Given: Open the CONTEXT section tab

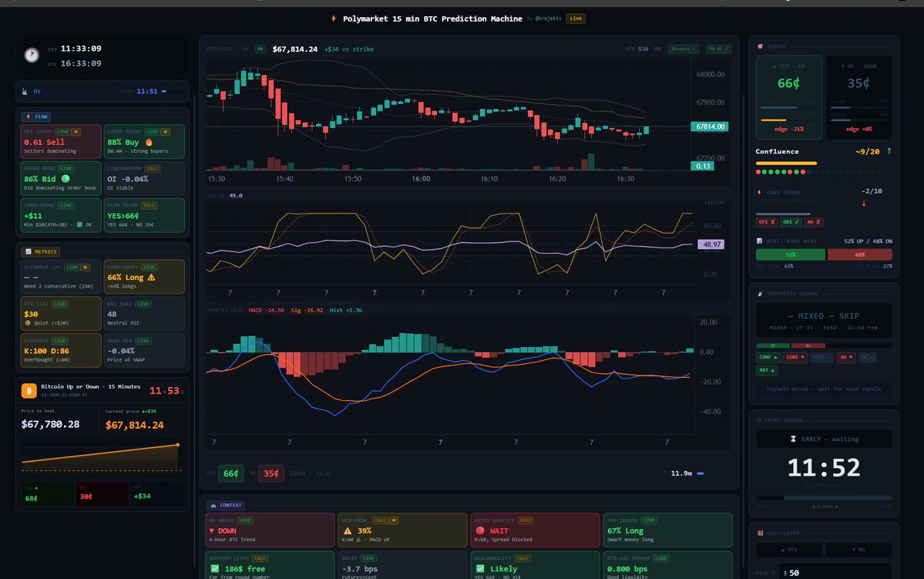Looking at the screenshot, I should click(x=226, y=505).
